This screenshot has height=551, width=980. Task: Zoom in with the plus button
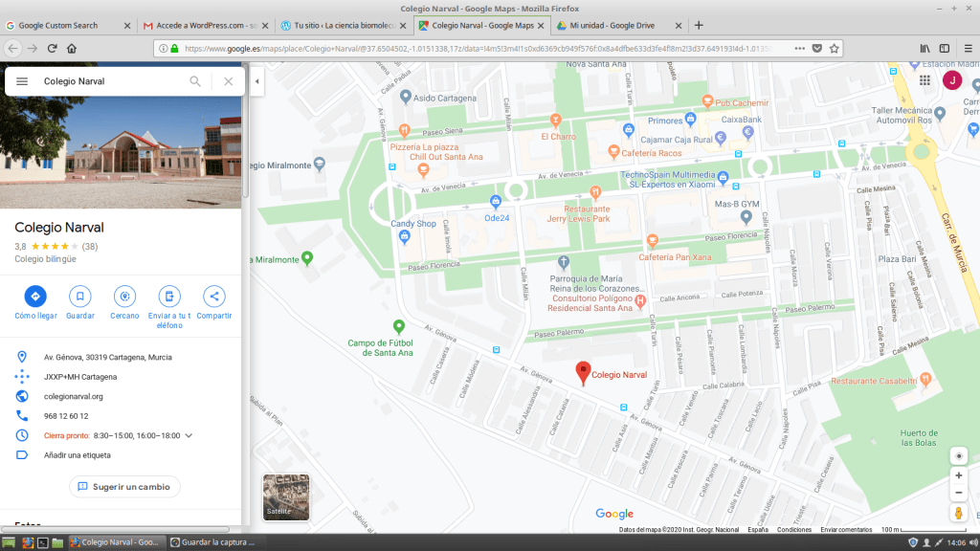(958, 475)
